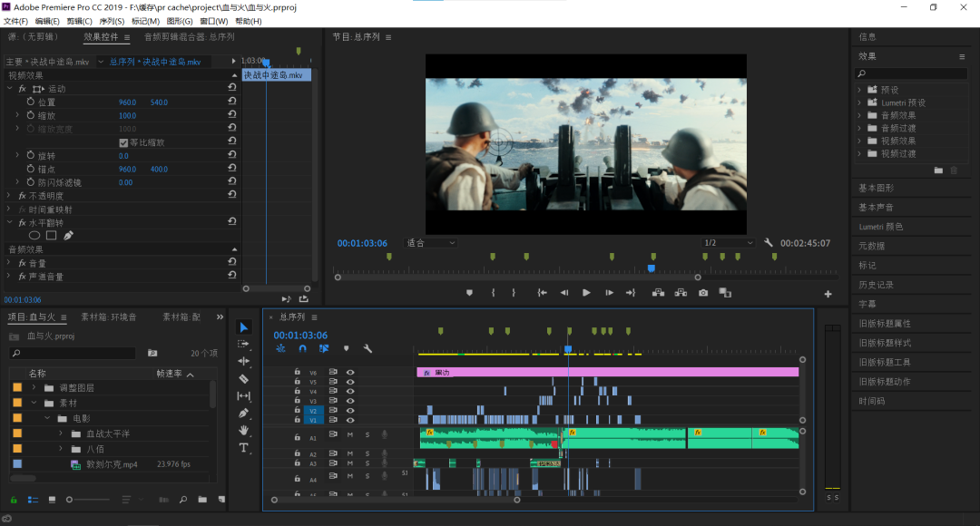The image size is (980, 526).
Task: Select the Razor tool in the toolbar
Action: (244, 378)
